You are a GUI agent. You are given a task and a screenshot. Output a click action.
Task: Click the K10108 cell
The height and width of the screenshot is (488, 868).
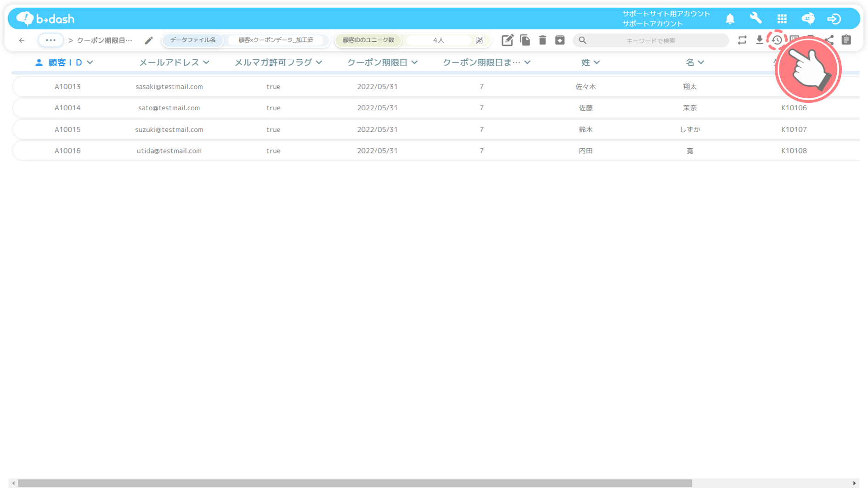coord(794,151)
